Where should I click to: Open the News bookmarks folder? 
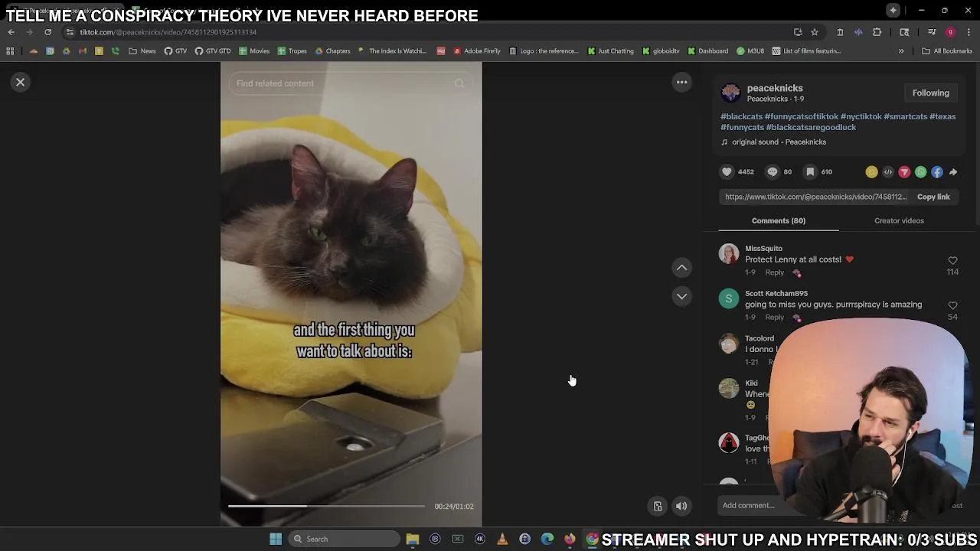(142, 51)
